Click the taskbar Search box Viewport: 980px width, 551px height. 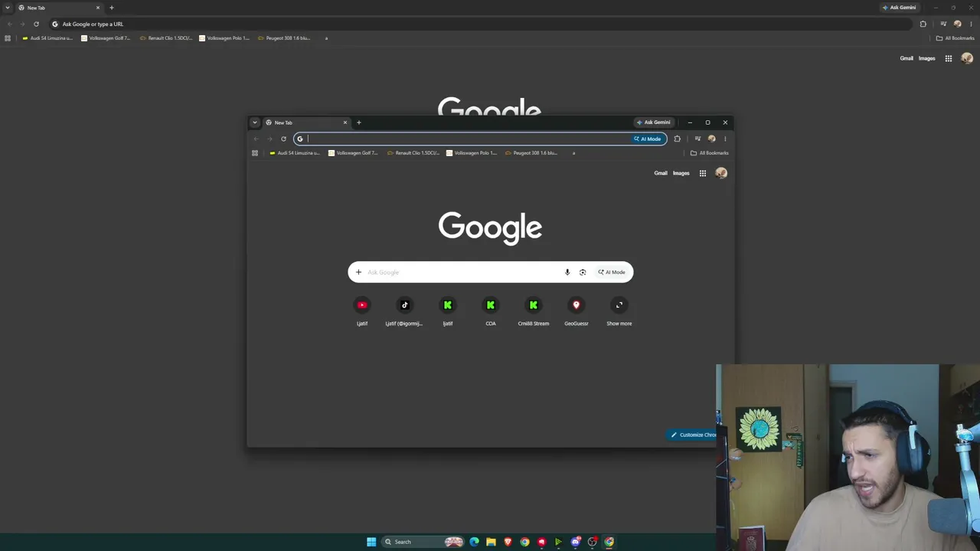[424, 542]
